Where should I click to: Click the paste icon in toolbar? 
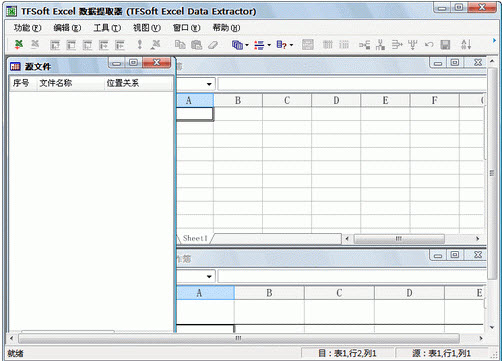point(196,45)
